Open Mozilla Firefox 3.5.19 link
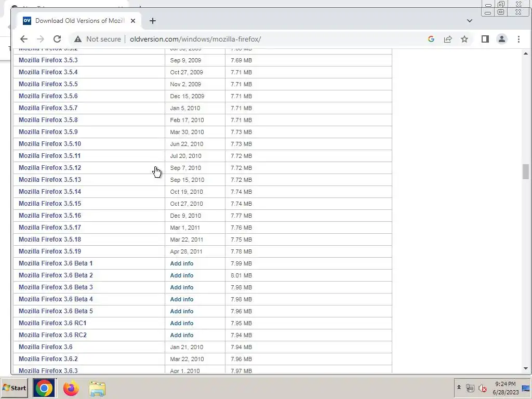 [50, 251]
